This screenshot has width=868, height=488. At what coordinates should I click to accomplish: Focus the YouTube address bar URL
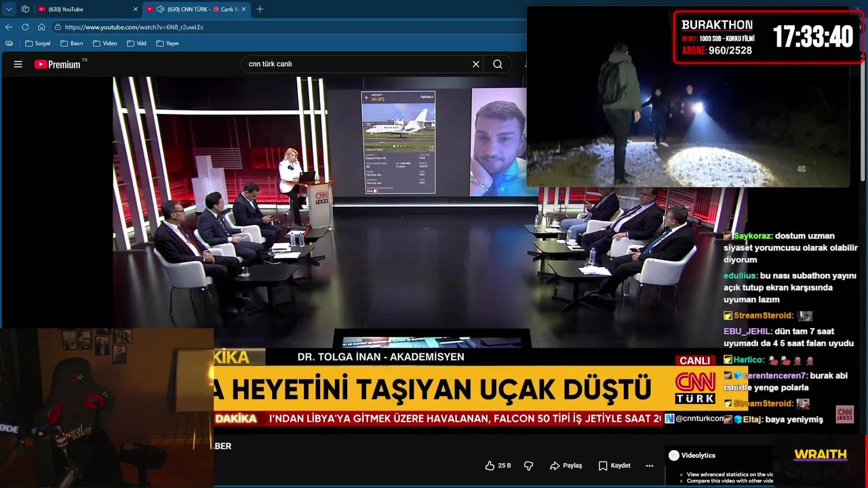pos(134,27)
